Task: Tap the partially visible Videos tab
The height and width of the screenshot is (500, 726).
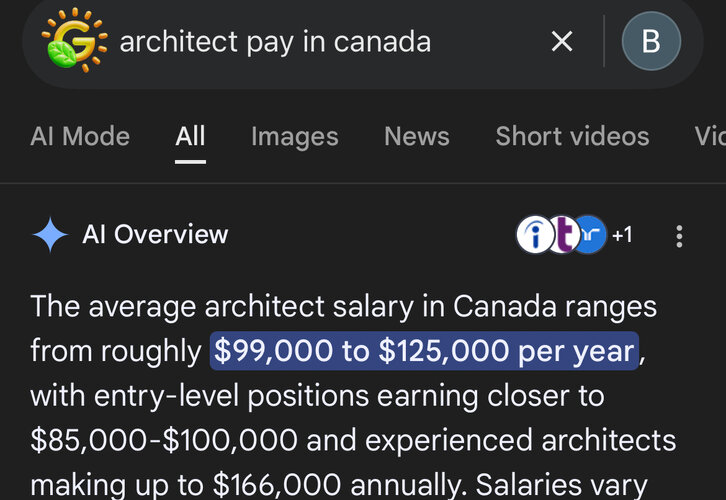Action: point(710,136)
